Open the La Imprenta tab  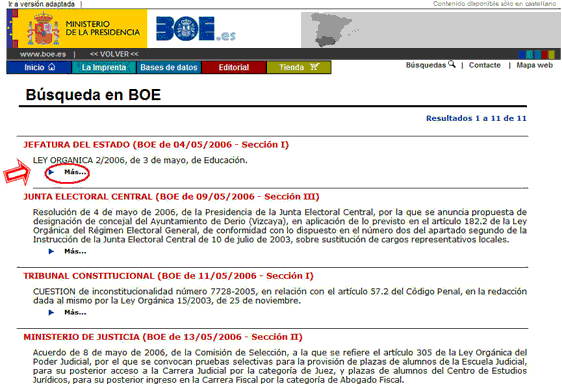[x=104, y=67]
